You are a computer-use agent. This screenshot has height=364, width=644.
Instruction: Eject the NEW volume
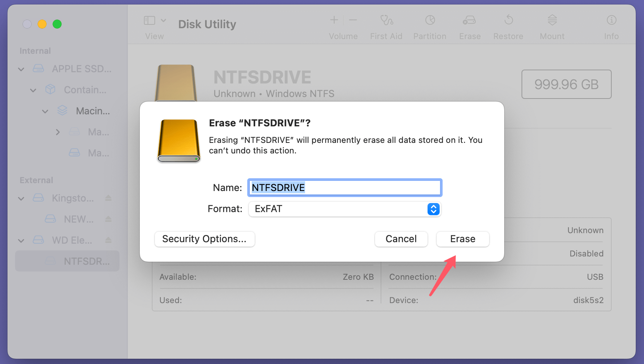coord(108,219)
